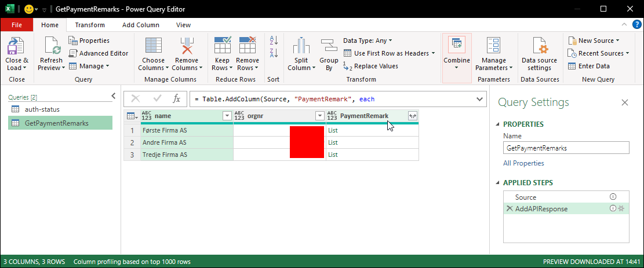Select the Tredje Firma AS cell
Viewport: 644px width, 268px height.
187,155
